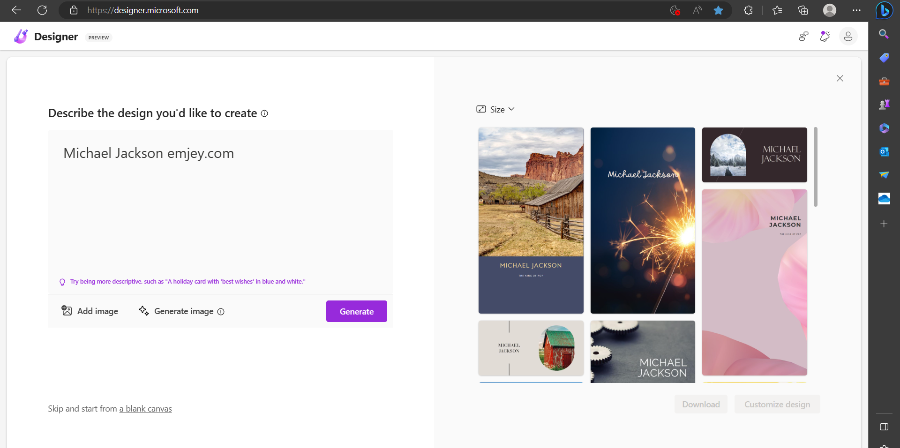Click Customize design button

pyautogui.click(x=777, y=404)
